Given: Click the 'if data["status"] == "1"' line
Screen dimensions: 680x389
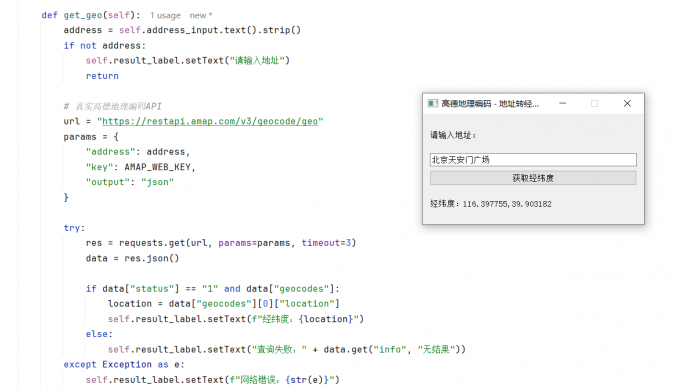Looking at the screenshot, I should (x=212, y=288).
